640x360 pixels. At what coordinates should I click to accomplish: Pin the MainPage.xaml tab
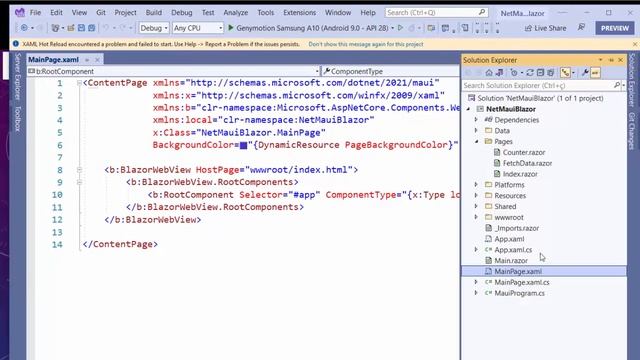pos(87,60)
